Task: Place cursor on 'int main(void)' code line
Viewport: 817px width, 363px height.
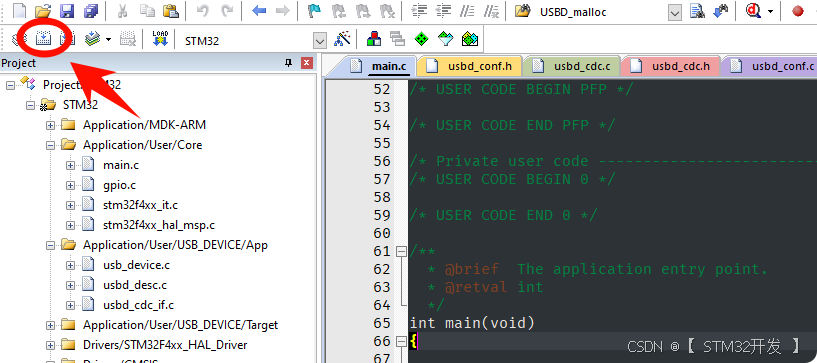Action: (472, 323)
